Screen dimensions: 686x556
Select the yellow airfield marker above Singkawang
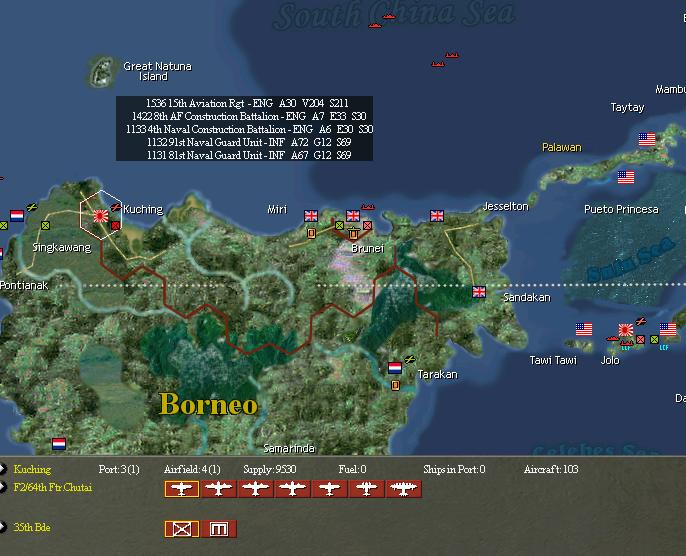point(32,207)
